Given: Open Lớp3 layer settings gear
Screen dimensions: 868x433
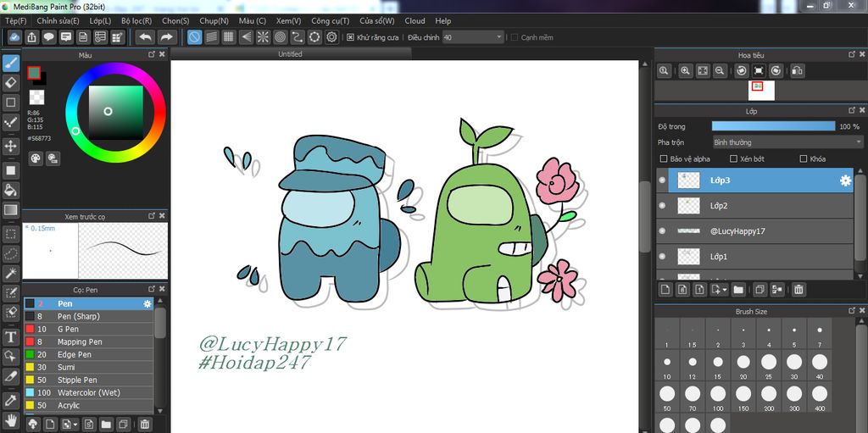Looking at the screenshot, I should click(845, 180).
